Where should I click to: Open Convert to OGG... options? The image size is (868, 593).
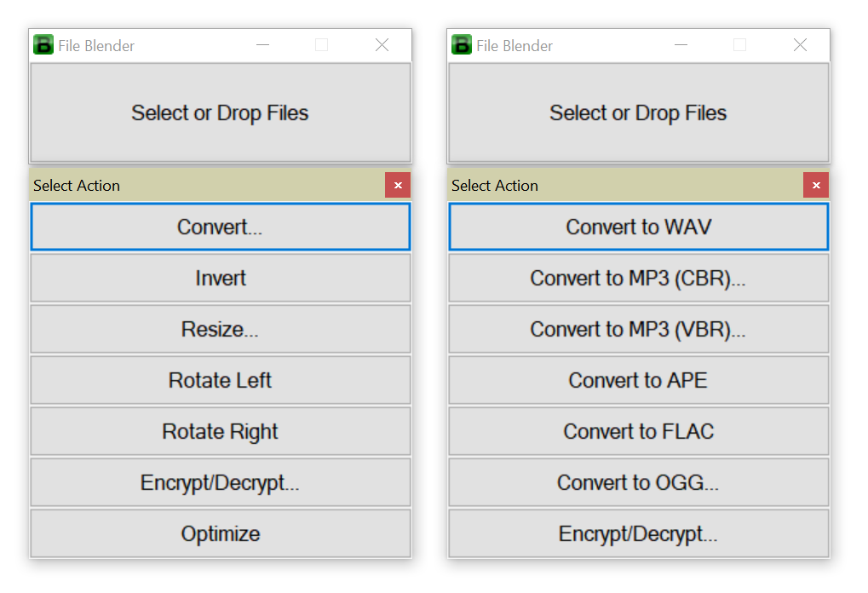(x=638, y=482)
